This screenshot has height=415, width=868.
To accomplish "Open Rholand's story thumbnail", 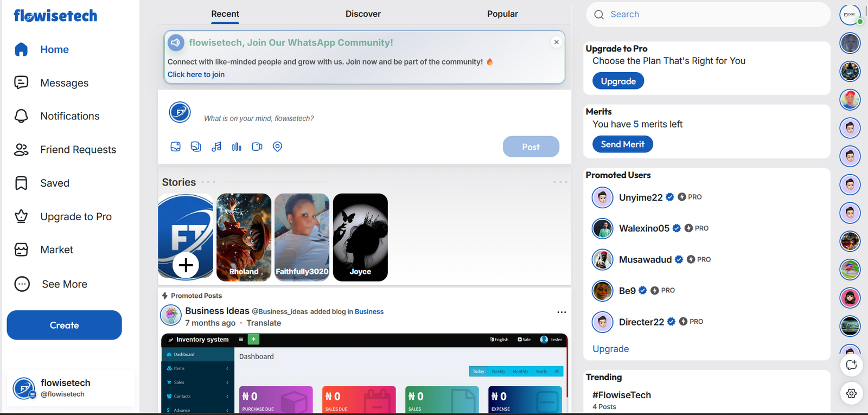I will (x=244, y=237).
